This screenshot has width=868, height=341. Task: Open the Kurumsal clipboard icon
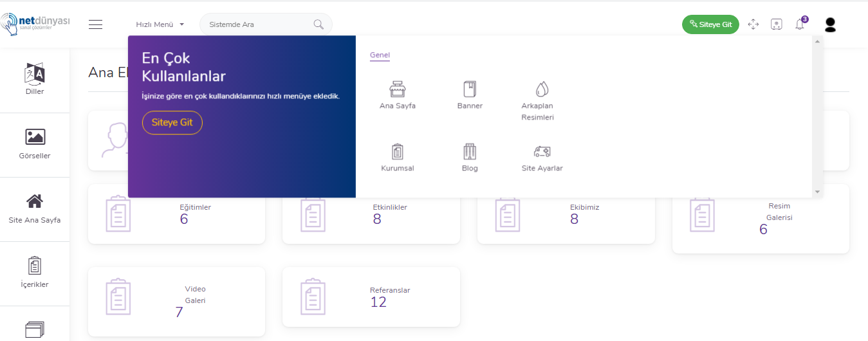[x=398, y=152]
